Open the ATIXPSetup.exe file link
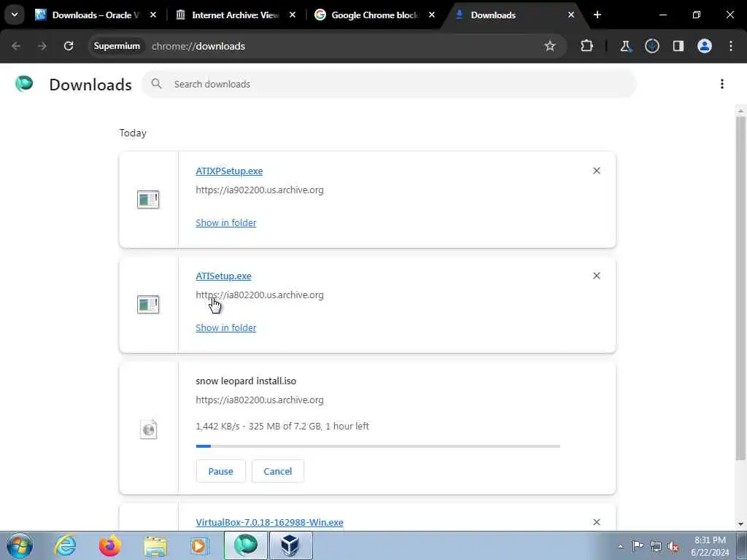Screen dimensions: 747x560 (229, 171)
